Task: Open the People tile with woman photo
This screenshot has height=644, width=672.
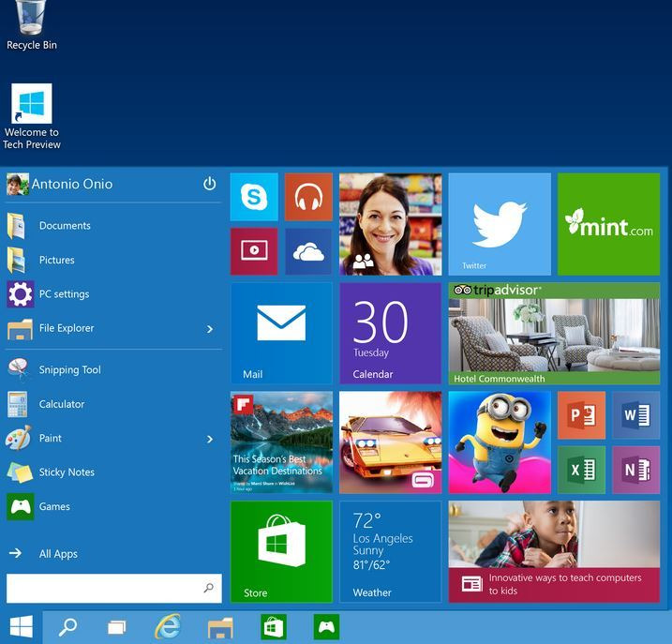Action: tap(391, 224)
